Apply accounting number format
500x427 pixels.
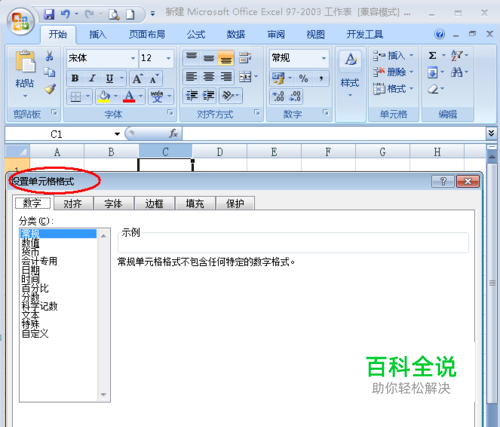[x=278, y=78]
